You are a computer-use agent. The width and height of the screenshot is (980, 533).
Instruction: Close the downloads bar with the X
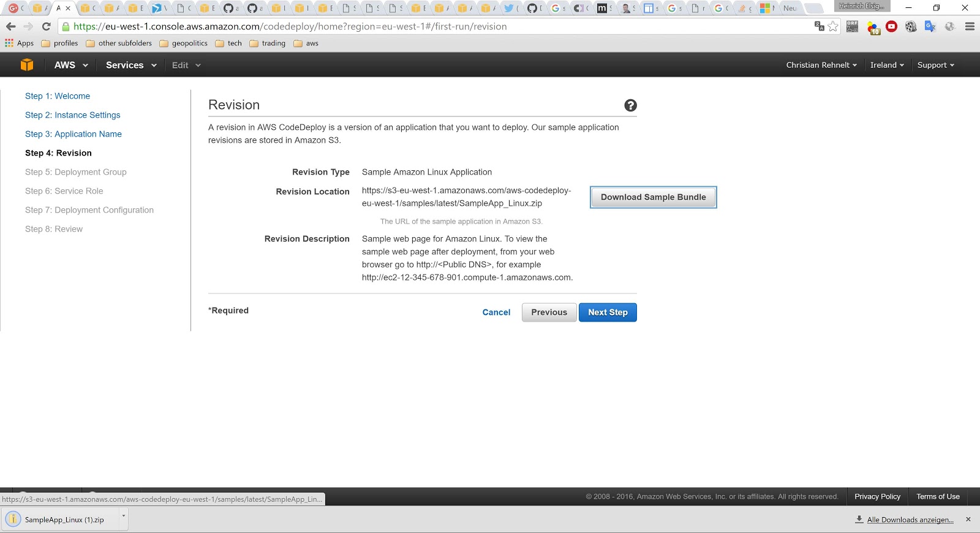pyautogui.click(x=968, y=519)
